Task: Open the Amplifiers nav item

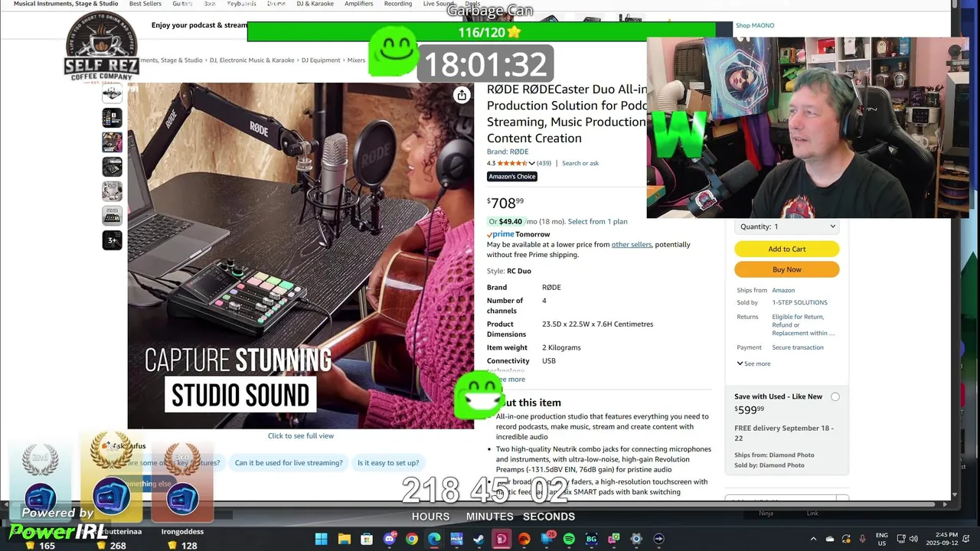Action: tap(359, 4)
